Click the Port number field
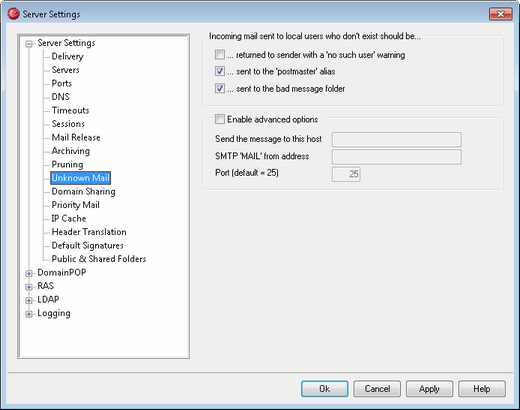 coord(346,174)
